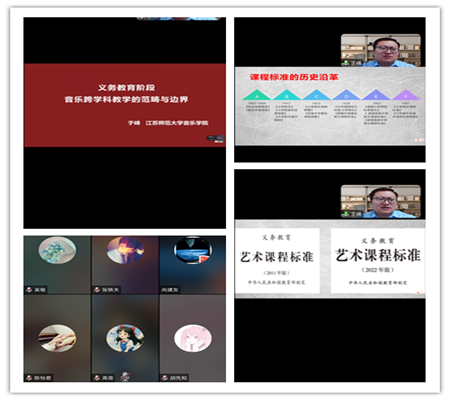Click the red title slide 义务教育阶段
The height and width of the screenshot is (400, 450).
(x=125, y=105)
